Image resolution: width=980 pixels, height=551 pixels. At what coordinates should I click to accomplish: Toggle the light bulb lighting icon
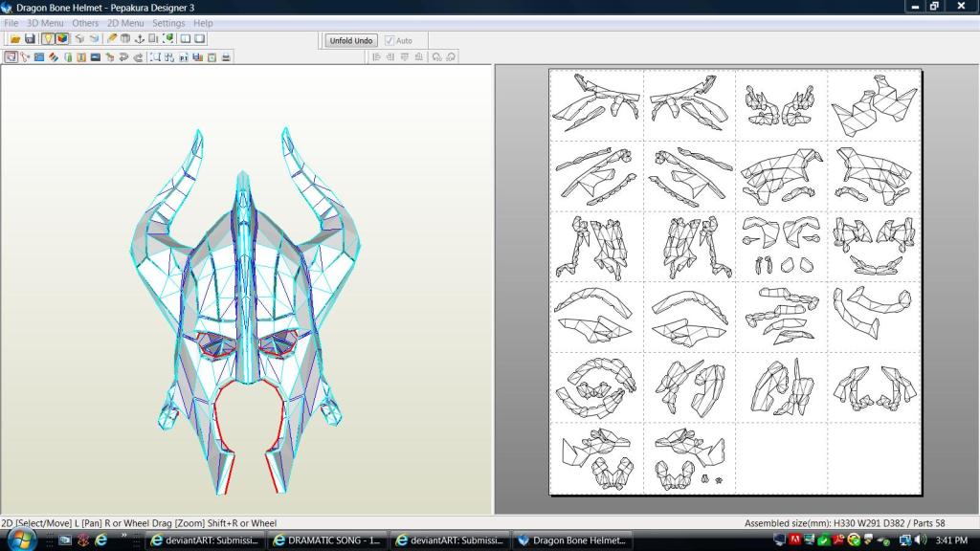48,38
